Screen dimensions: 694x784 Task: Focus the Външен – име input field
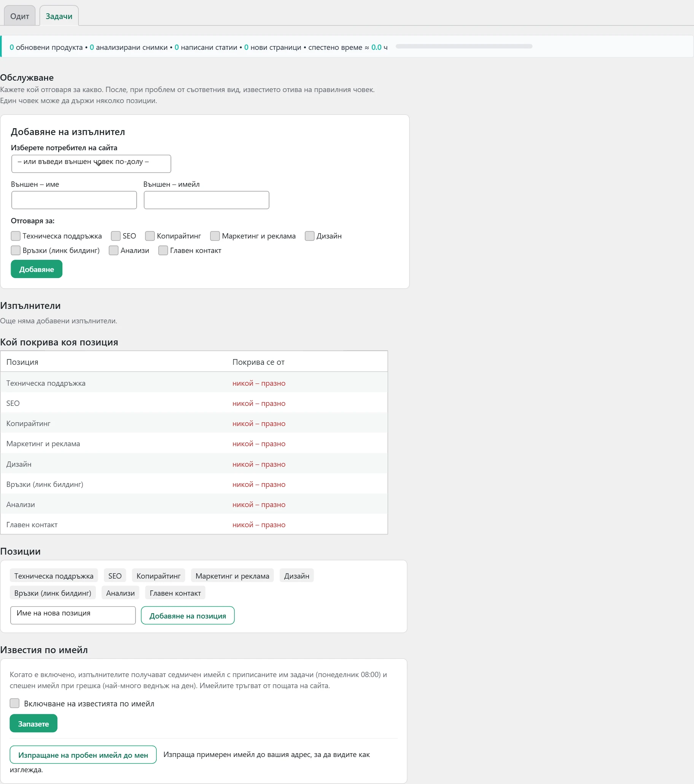(74, 200)
